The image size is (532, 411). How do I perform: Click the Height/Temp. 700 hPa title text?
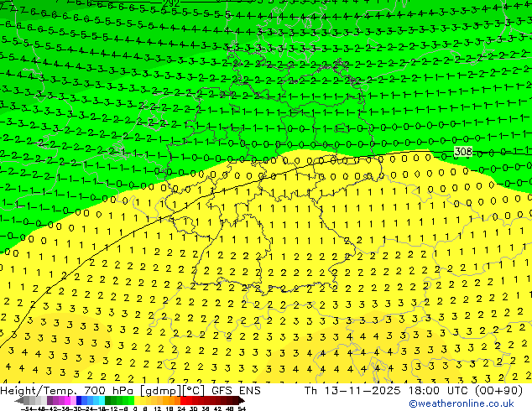coord(67,391)
